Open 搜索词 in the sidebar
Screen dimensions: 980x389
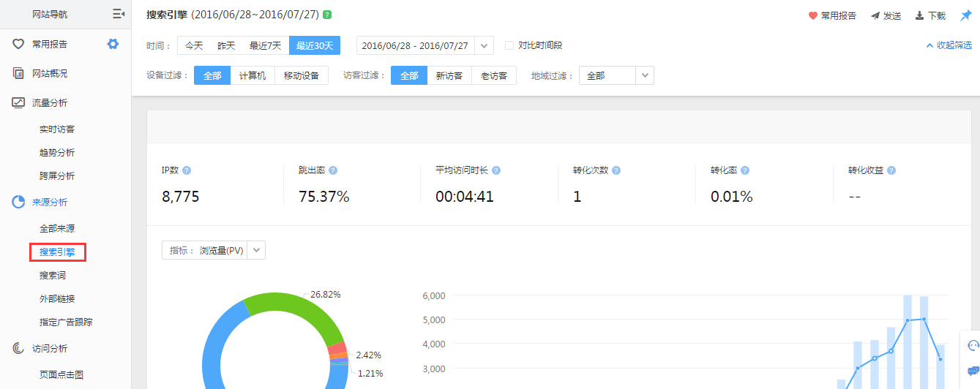pyautogui.click(x=57, y=276)
